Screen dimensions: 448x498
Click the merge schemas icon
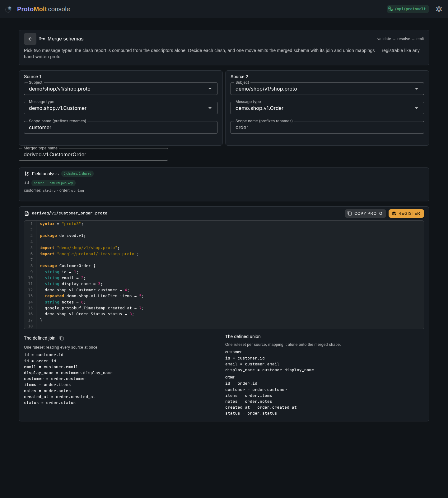(42, 39)
